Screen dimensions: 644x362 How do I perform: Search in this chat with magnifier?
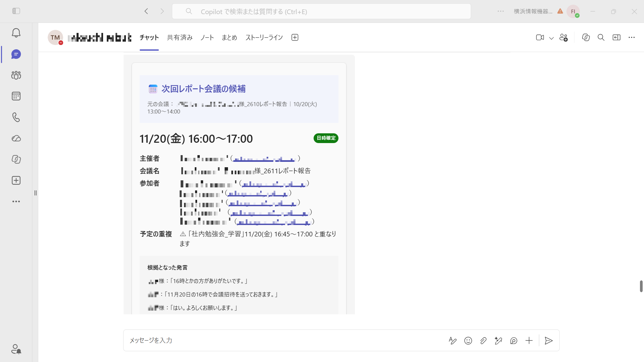click(x=601, y=38)
